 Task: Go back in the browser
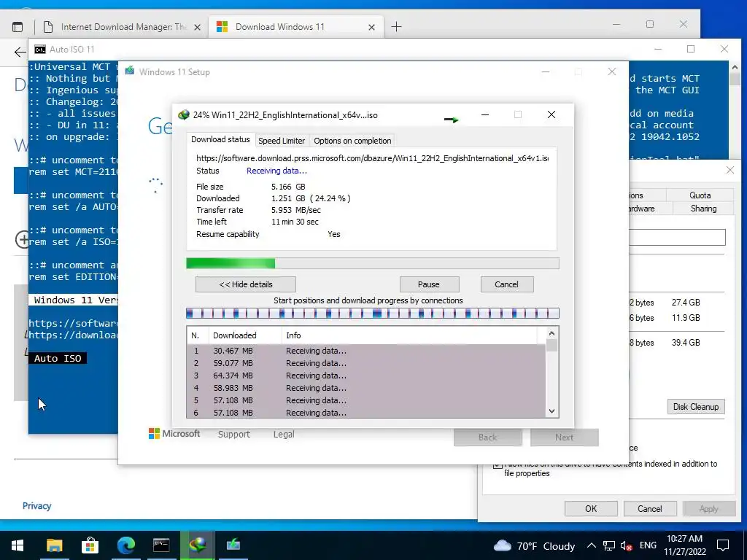pos(20,52)
